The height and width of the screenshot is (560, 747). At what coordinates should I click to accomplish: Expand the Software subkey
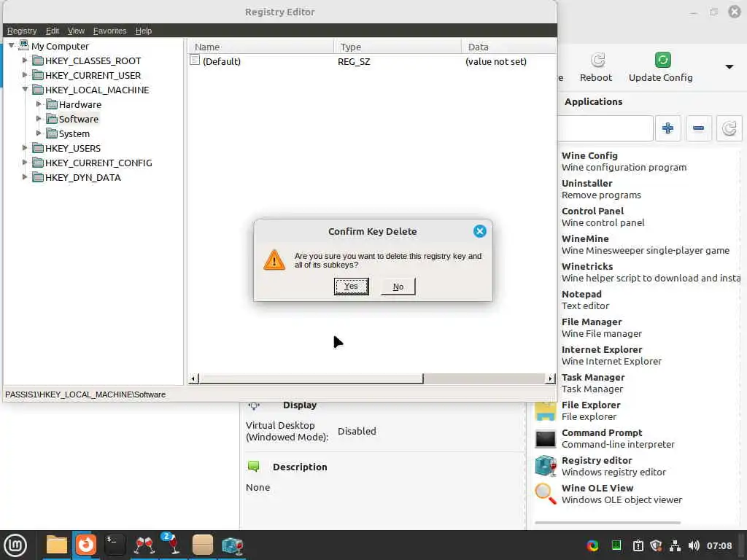click(39, 119)
